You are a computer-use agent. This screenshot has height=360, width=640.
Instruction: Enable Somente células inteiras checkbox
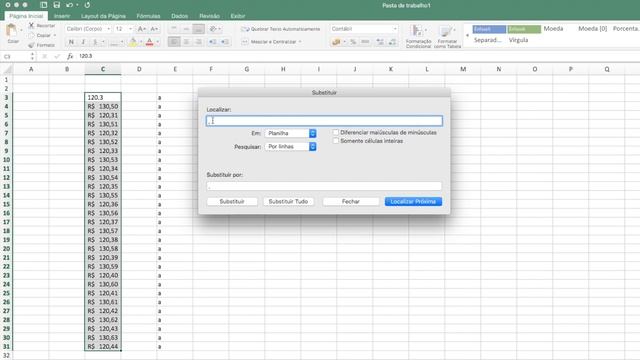point(336,141)
